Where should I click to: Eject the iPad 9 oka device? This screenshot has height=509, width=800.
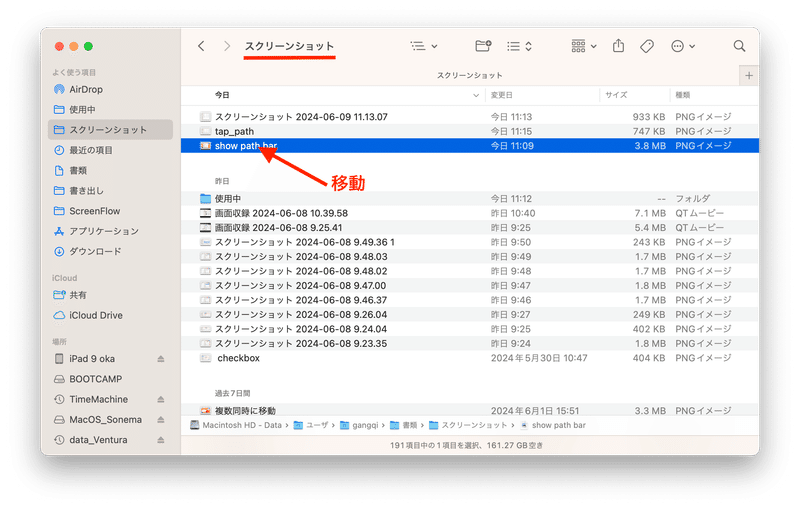[161, 359]
